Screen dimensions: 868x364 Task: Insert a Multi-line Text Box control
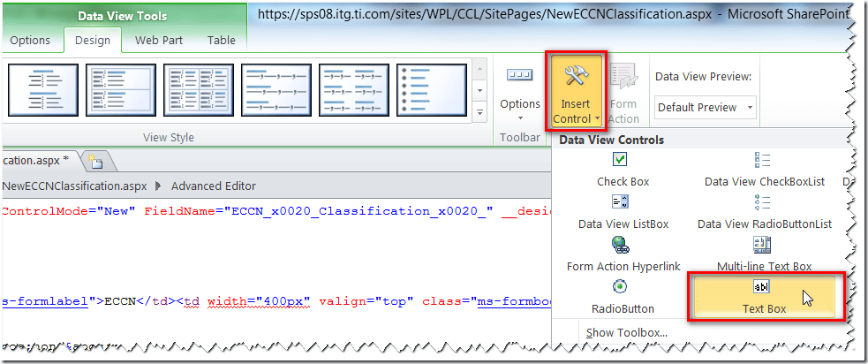[x=764, y=254]
